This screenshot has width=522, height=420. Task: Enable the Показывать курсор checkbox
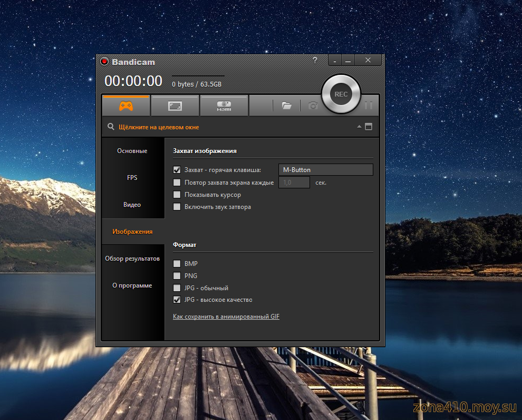click(x=177, y=195)
